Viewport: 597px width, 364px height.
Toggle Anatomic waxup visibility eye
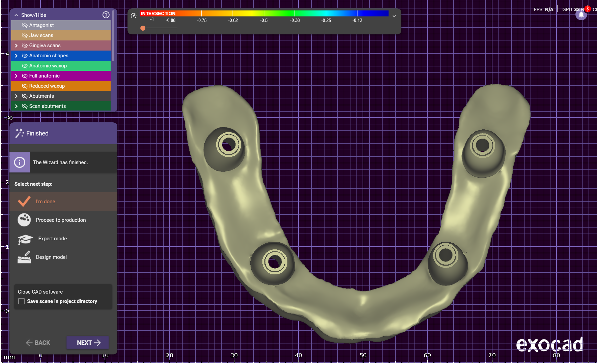click(x=25, y=66)
